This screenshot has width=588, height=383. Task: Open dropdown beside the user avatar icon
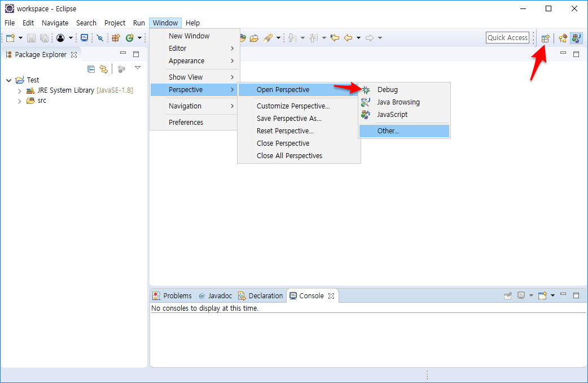coord(71,38)
